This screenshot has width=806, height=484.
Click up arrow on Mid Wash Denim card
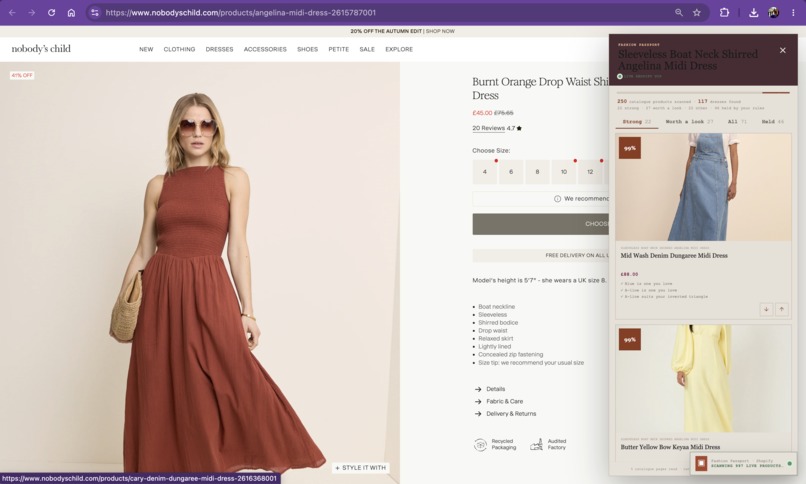click(781, 309)
